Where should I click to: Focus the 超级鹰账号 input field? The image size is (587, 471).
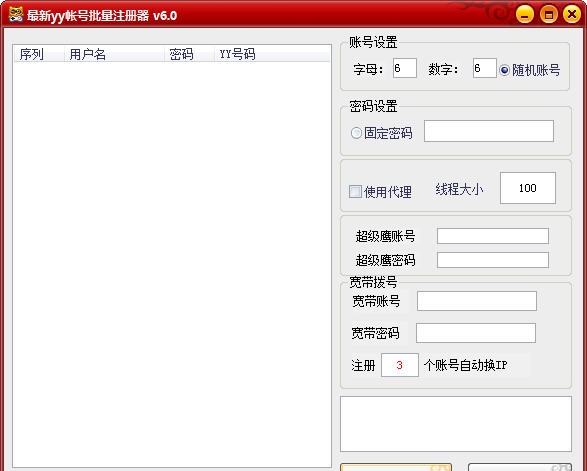[x=493, y=236]
